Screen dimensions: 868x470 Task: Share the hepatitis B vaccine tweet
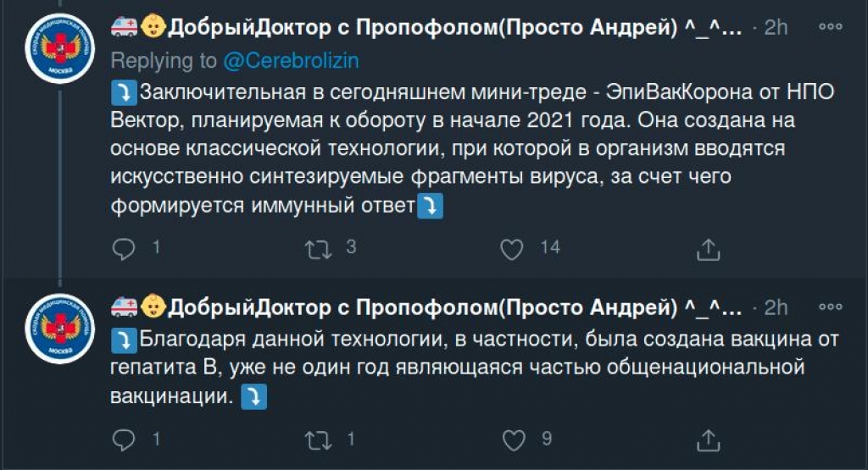pyautogui.click(x=708, y=440)
